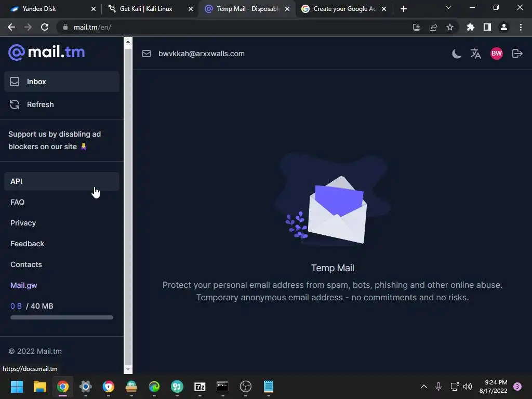
Task: Open the language translation selector
Action: [x=476, y=54]
